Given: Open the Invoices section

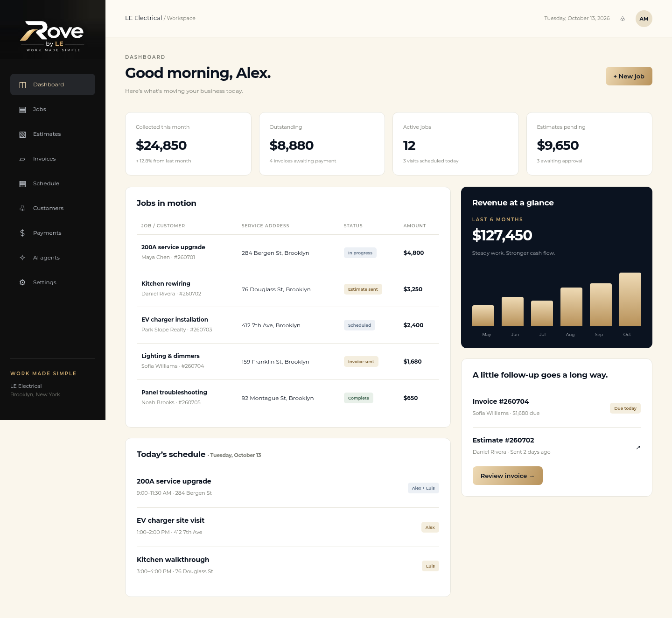Looking at the screenshot, I should [53, 159].
